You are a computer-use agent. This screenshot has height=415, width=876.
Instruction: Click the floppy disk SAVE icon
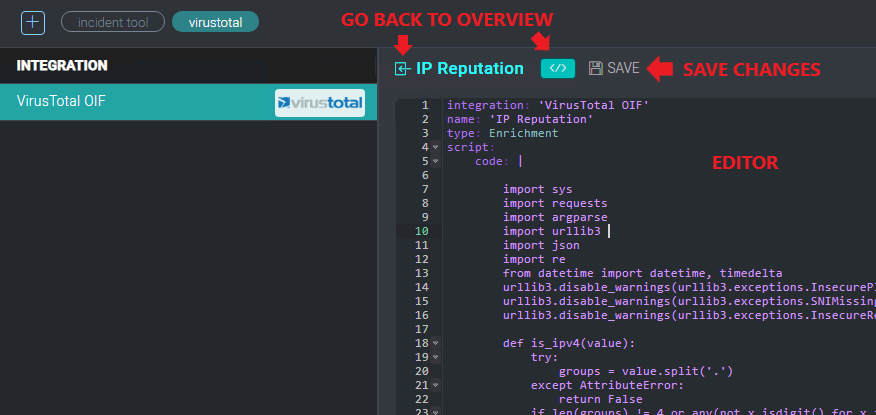[596, 68]
